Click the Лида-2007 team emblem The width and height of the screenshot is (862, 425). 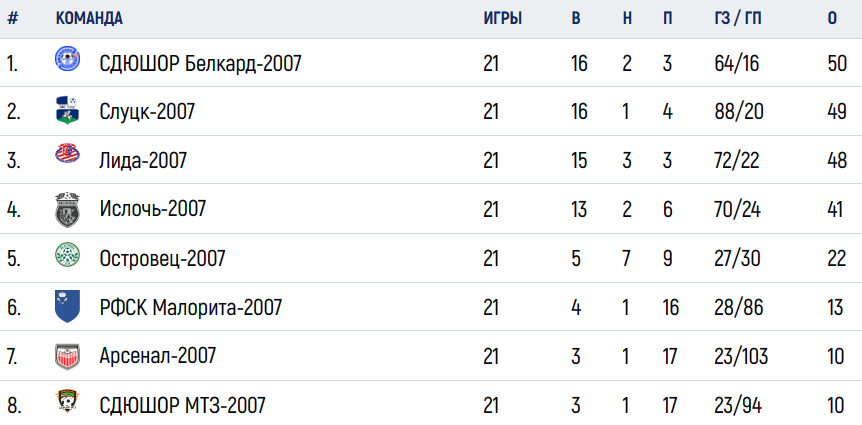(x=68, y=153)
